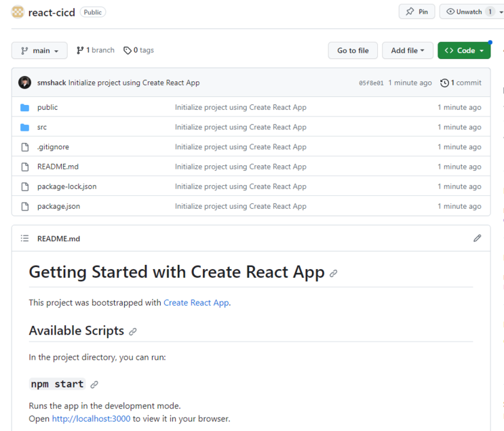504x431 pixels.
Task: Click the Unwatch dropdown caret arrow
Action: tap(501, 12)
